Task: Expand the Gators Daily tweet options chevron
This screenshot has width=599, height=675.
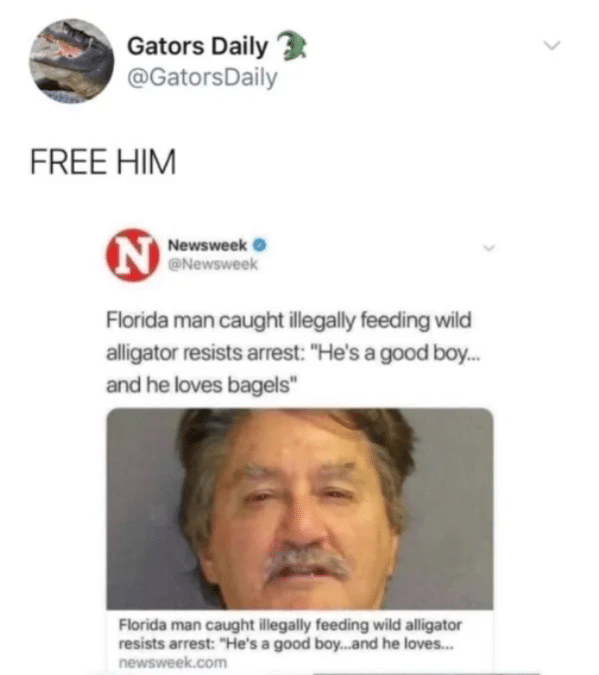Action: pyautogui.click(x=552, y=45)
